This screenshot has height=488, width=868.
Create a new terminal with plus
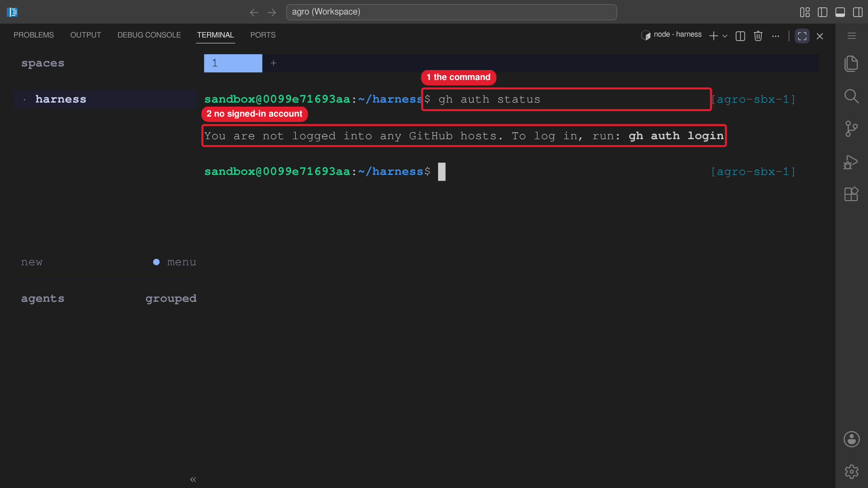713,36
